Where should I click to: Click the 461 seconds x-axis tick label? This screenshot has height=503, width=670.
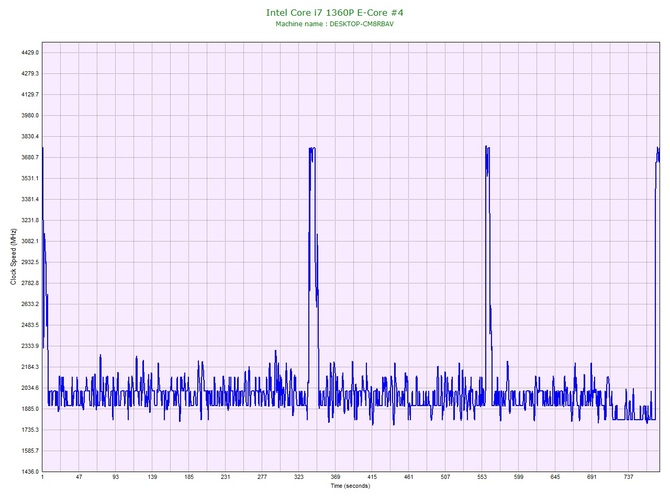pyautogui.click(x=408, y=477)
